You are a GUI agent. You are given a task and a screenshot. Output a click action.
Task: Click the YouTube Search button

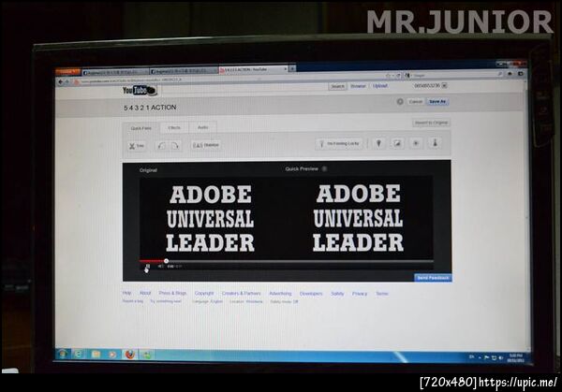(x=337, y=86)
